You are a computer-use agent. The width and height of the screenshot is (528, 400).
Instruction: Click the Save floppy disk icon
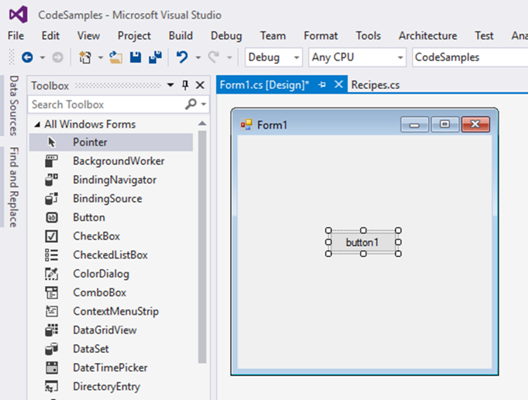pyautogui.click(x=135, y=58)
